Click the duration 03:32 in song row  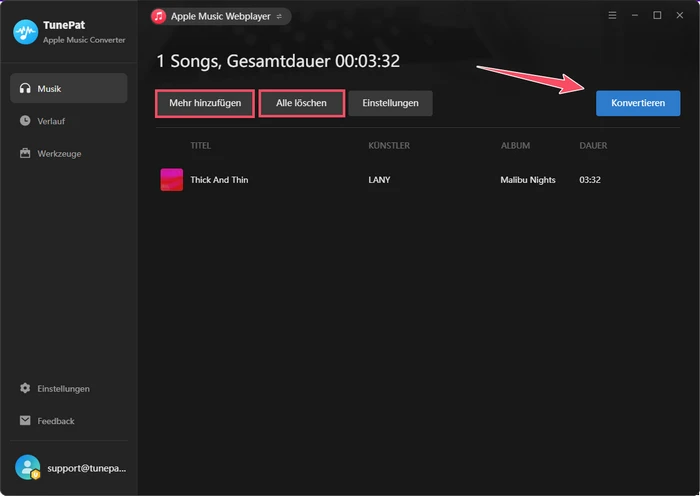(590, 179)
